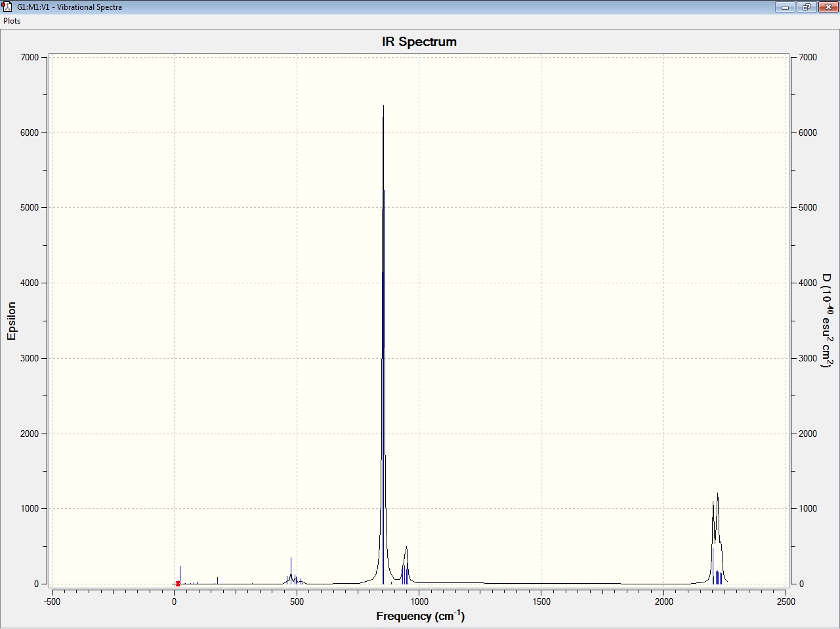Click the 3000 tick on the D axis
The image size is (840, 629).
click(808, 359)
